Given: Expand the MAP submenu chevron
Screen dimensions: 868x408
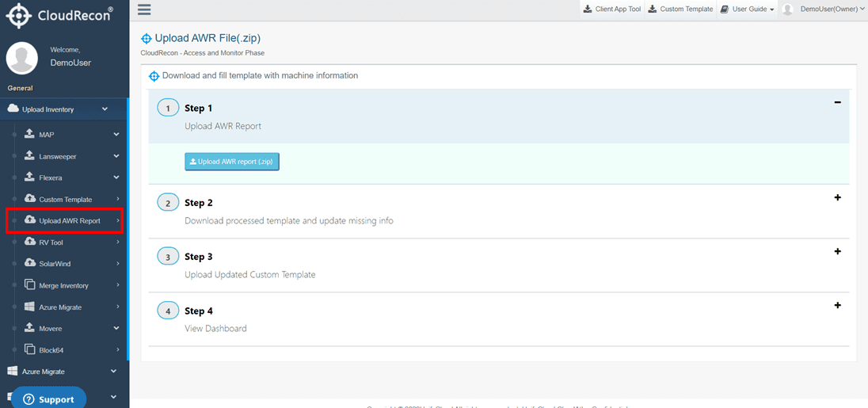Looking at the screenshot, I should [116, 135].
